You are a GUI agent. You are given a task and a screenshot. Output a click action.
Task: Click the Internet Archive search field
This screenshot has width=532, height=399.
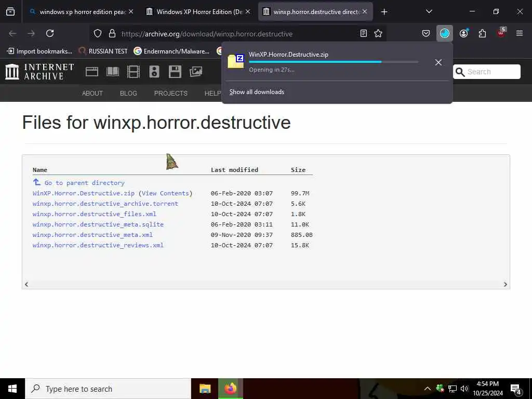tap(486, 72)
